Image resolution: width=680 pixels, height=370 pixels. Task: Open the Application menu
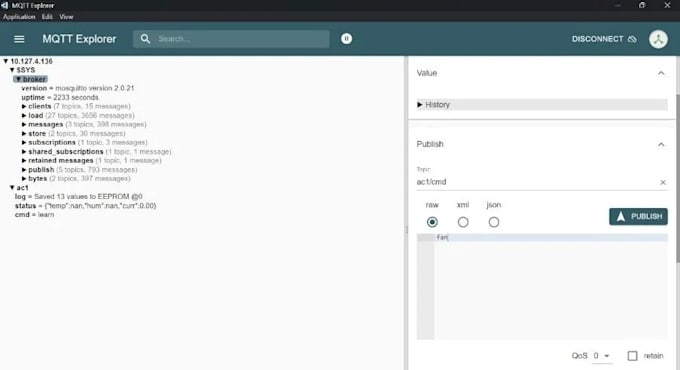point(19,16)
